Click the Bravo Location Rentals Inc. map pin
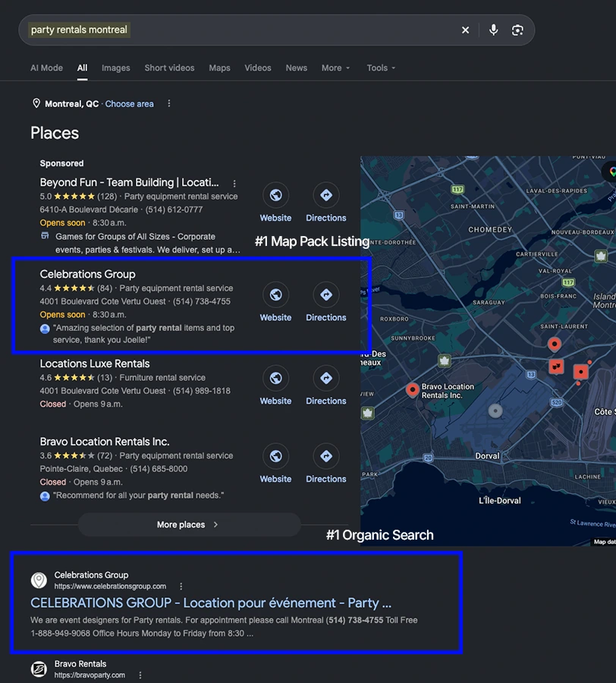This screenshot has width=616, height=683. (x=412, y=390)
